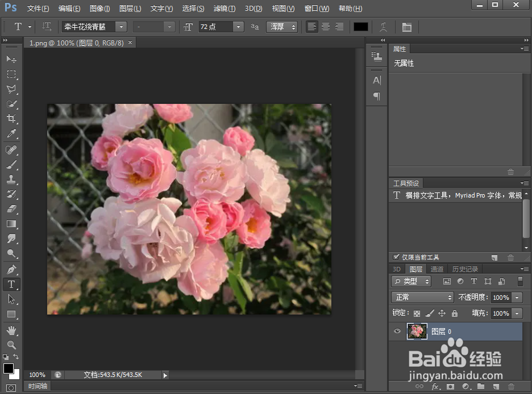Switch foreground and background colors

point(16,357)
